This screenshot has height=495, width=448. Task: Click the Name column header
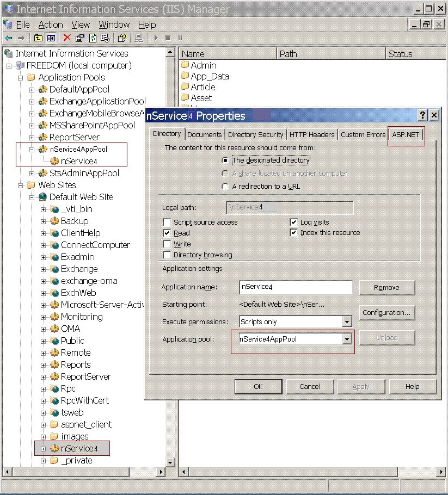click(228, 54)
